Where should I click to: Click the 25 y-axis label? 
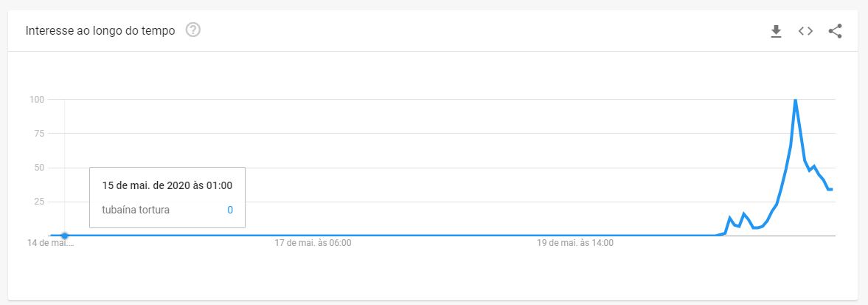click(x=39, y=202)
